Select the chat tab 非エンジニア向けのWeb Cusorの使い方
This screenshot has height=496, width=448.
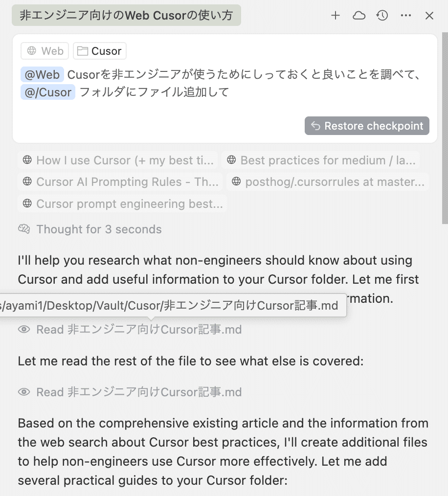[126, 16]
